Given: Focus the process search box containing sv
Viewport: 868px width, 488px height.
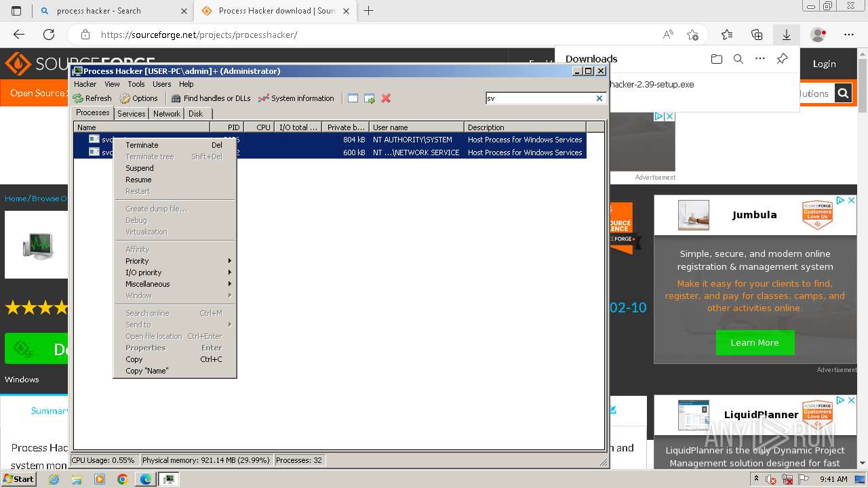Looking at the screenshot, I should pos(540,98).
